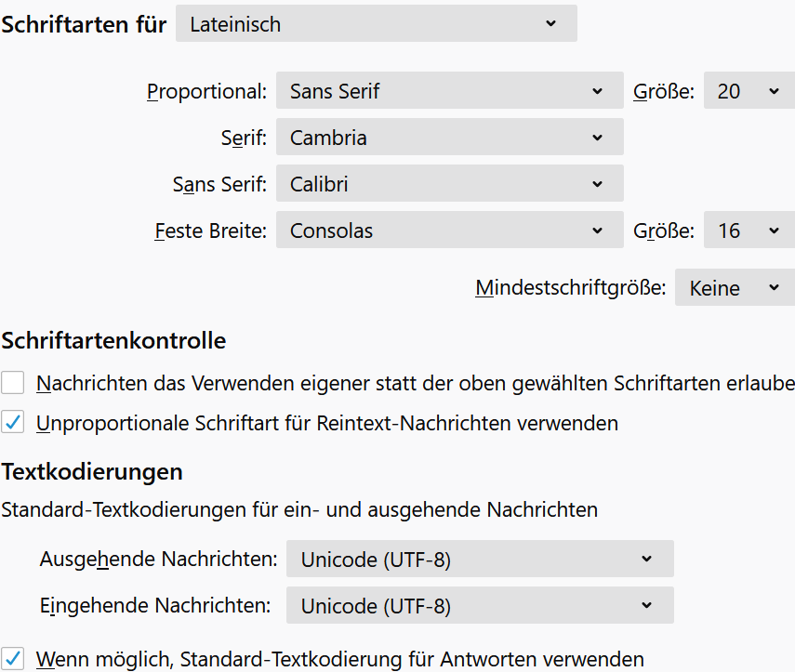
Task: Uncheck Unproportionale Schriftart für Reintext-Nachrichten
Action: pyautogui.click(x=13, y=423)
